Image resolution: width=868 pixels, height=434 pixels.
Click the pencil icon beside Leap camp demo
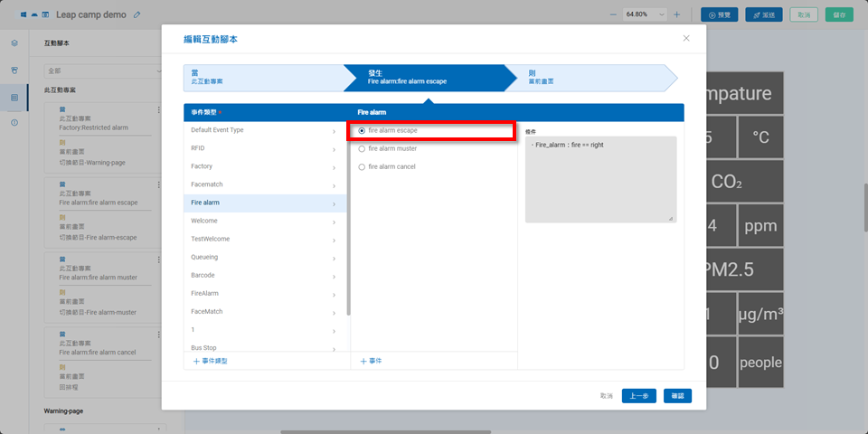pos(137,14)
